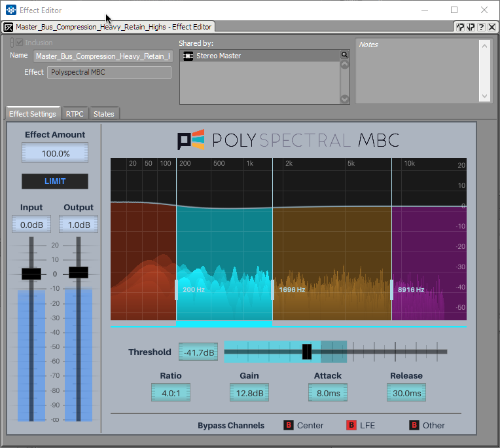Open the RTPC tab

[75, 114]
